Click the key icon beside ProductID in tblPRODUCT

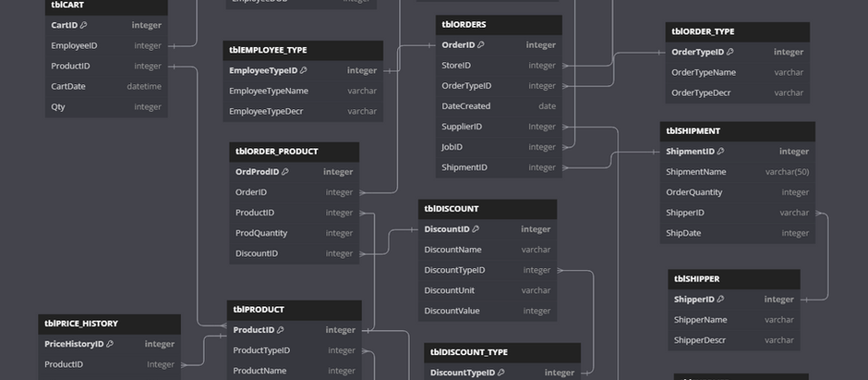click(x=280, y=330)
